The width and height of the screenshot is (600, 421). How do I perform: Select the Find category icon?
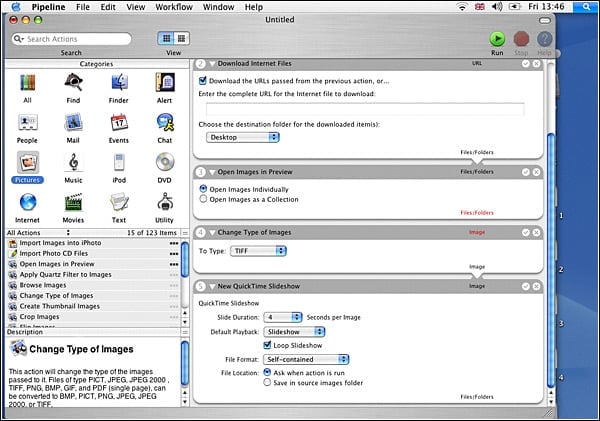tap(73, 83)
